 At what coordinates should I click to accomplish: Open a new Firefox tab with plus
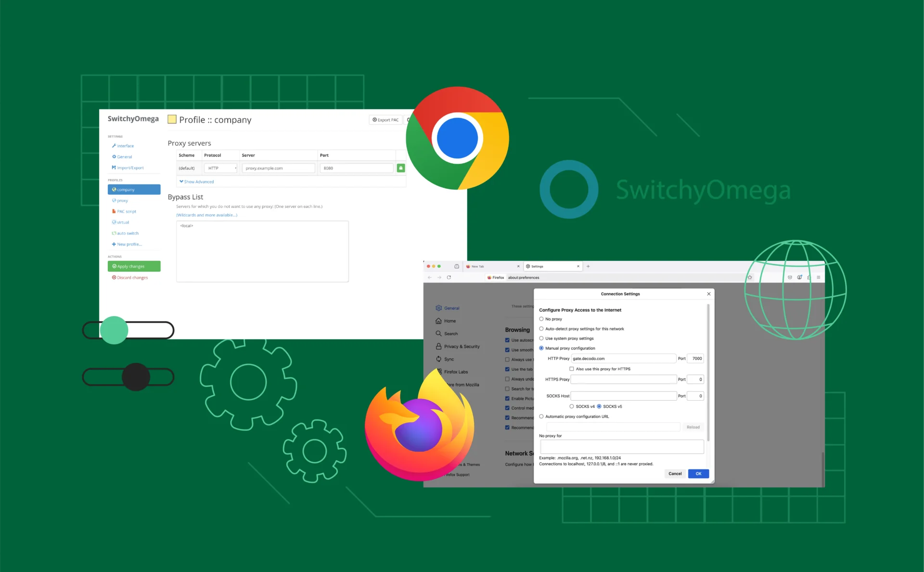point(588,266)
